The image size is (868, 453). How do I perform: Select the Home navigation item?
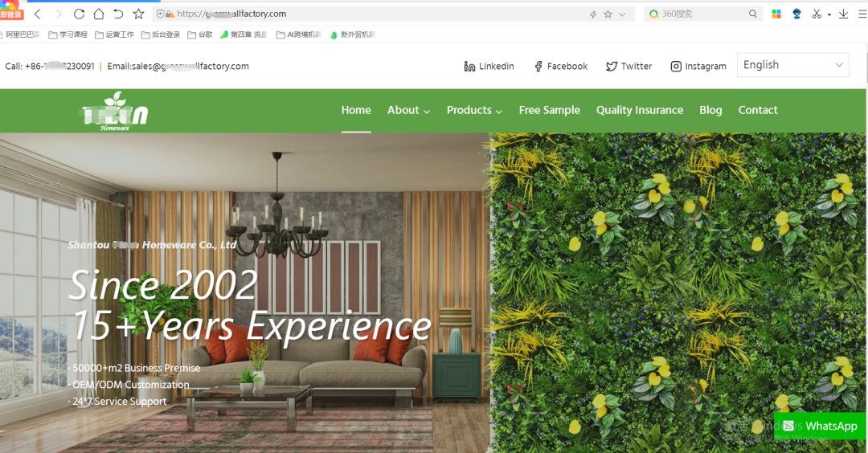tap(356, 110)
